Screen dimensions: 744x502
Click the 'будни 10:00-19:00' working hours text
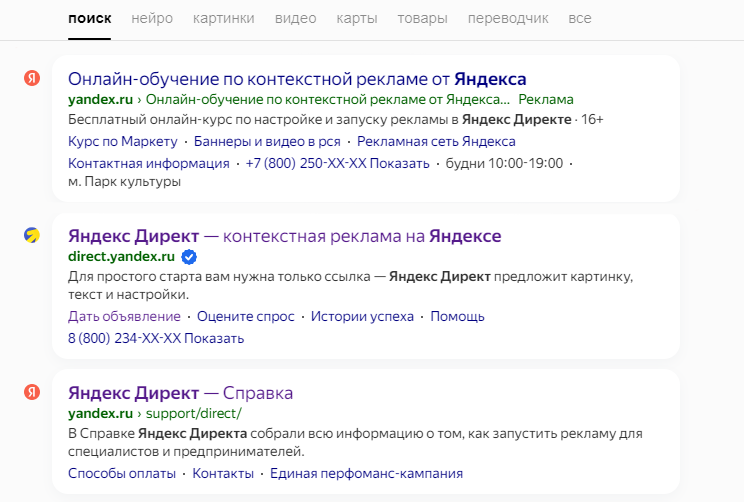pos(504,163)
